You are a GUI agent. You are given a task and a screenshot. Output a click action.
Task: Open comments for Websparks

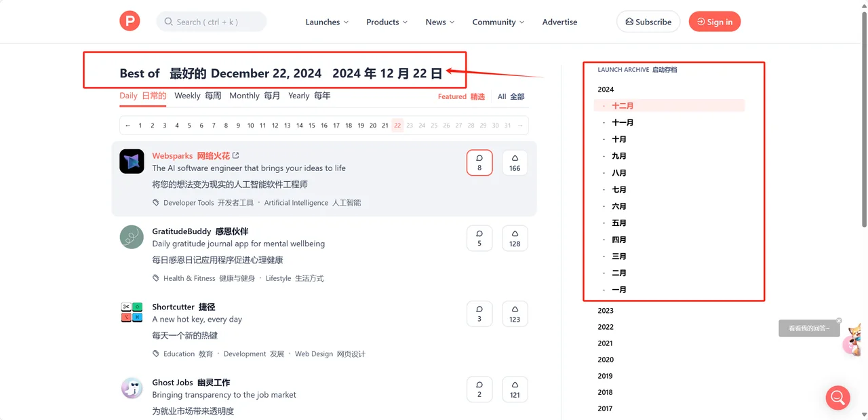coord(479,163)
